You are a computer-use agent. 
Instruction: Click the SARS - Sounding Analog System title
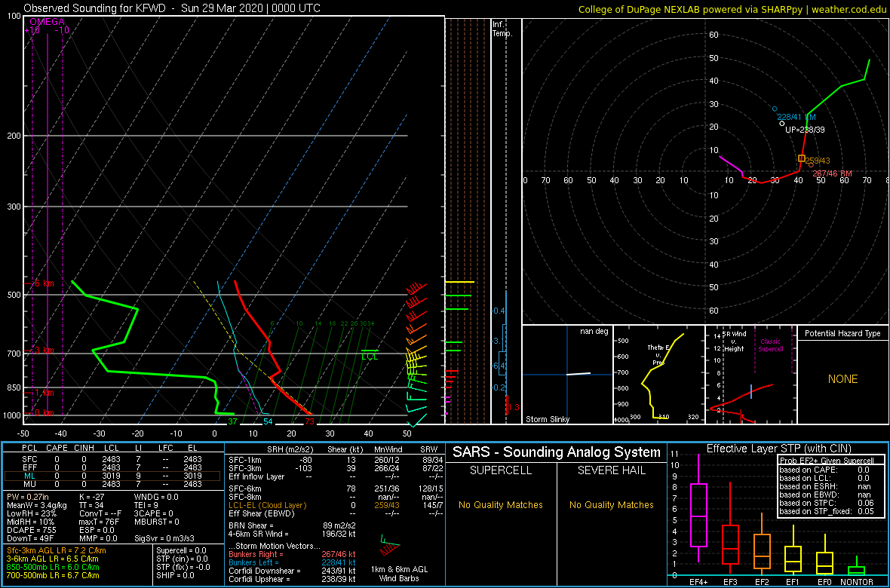click(557, 452)
